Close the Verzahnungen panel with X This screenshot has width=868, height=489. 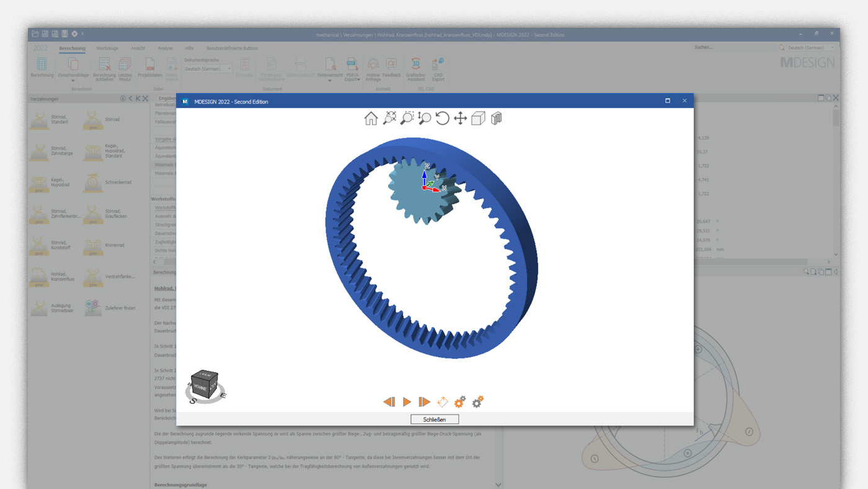[146, 98]
